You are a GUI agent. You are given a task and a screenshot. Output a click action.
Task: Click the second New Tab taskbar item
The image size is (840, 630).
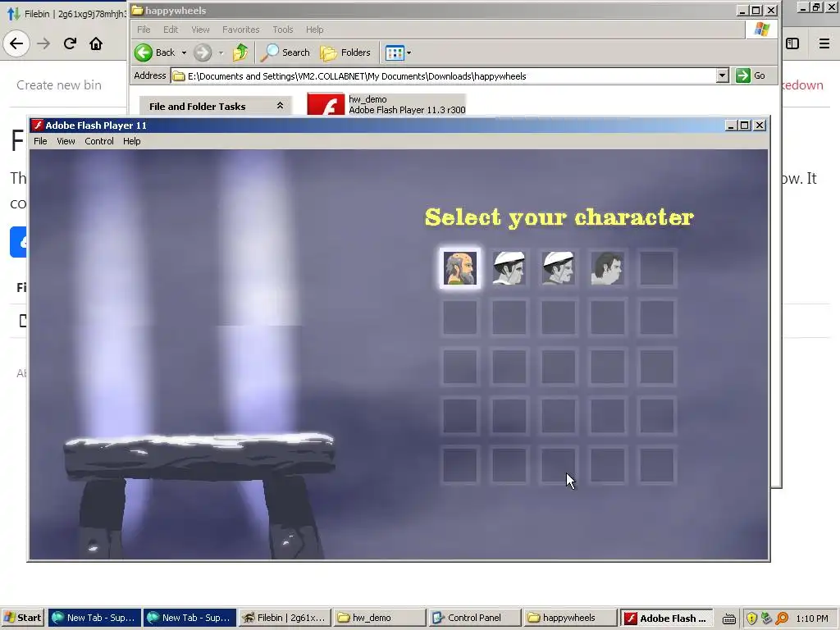[x=189, y=618]
